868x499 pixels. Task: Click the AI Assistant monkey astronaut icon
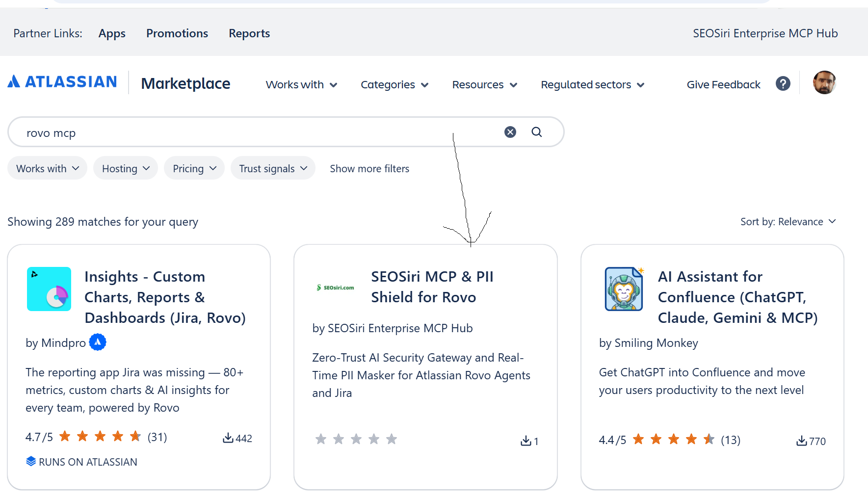click(x=624, y=289)
